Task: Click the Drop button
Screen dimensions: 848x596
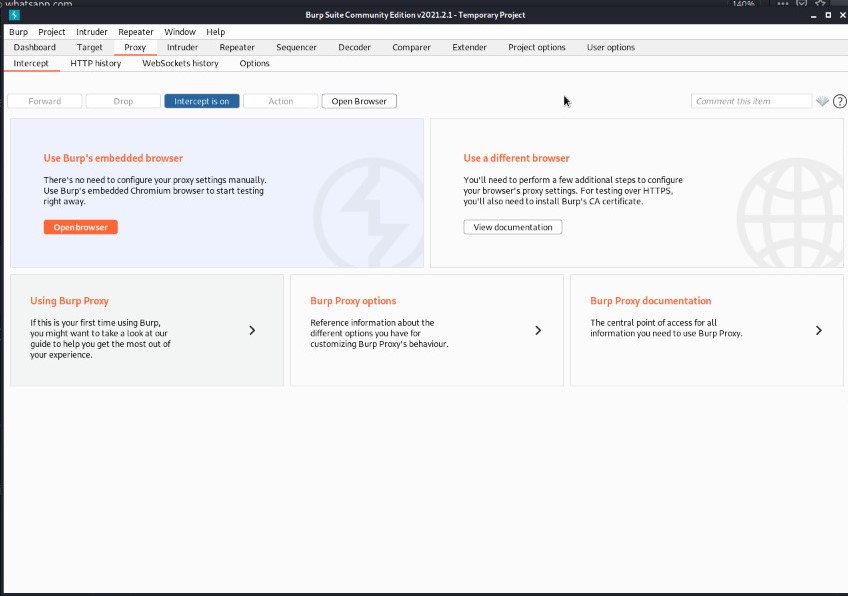Action: pos(123,101)
